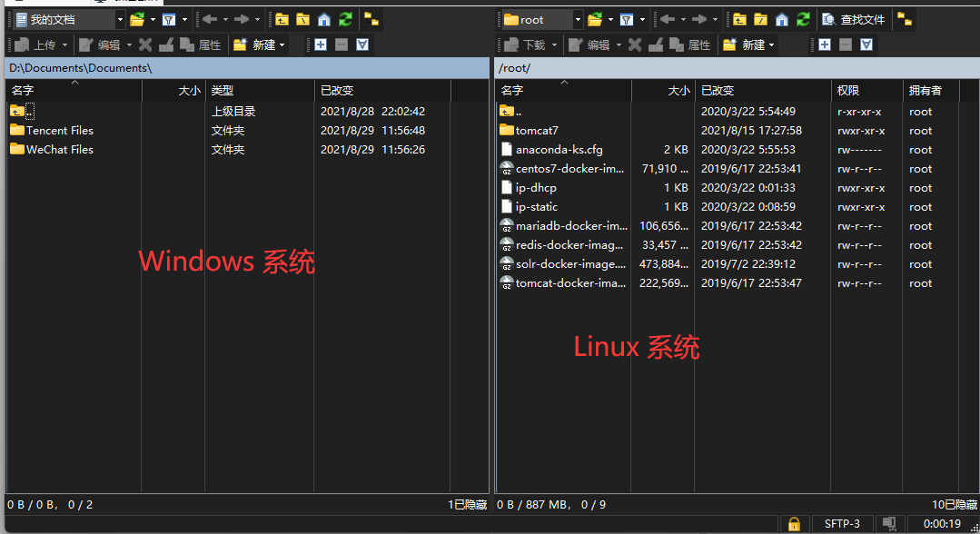Click the lock icon in status bar
This screenshot has width=980, height=534.
click(x=794, y=524)
